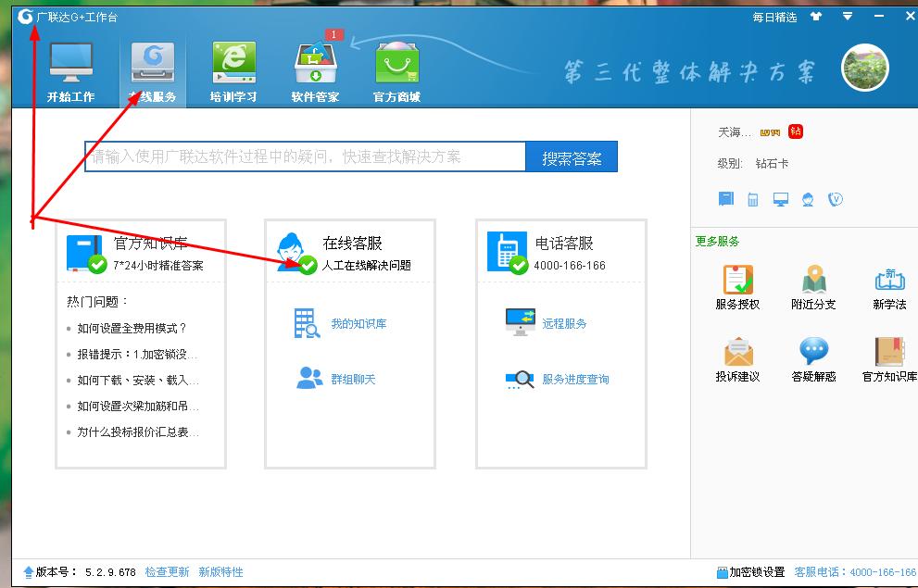Click the calculator icon under 级别
Viewport: 918px width, 588px height.
[753, 199]
